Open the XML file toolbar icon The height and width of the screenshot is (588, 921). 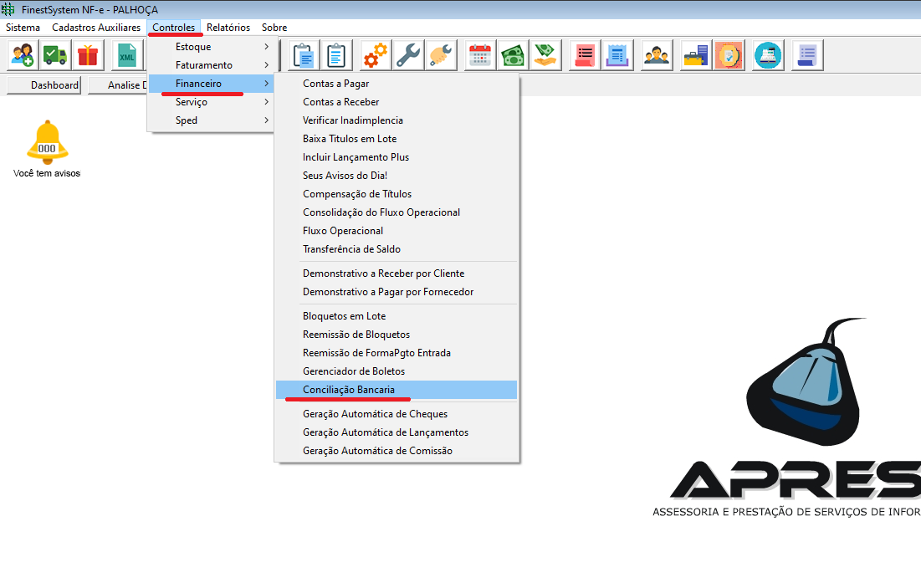(x=126, y=56)
